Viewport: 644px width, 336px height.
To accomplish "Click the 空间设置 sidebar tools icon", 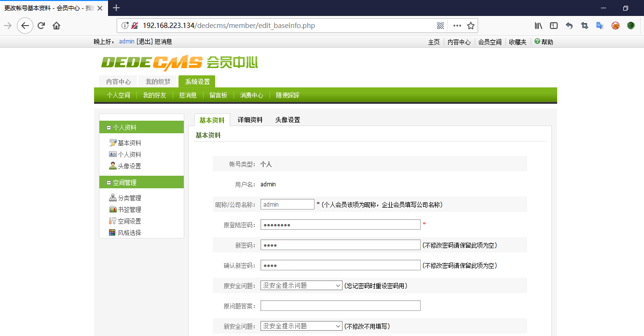I will [x=113, y=221].
